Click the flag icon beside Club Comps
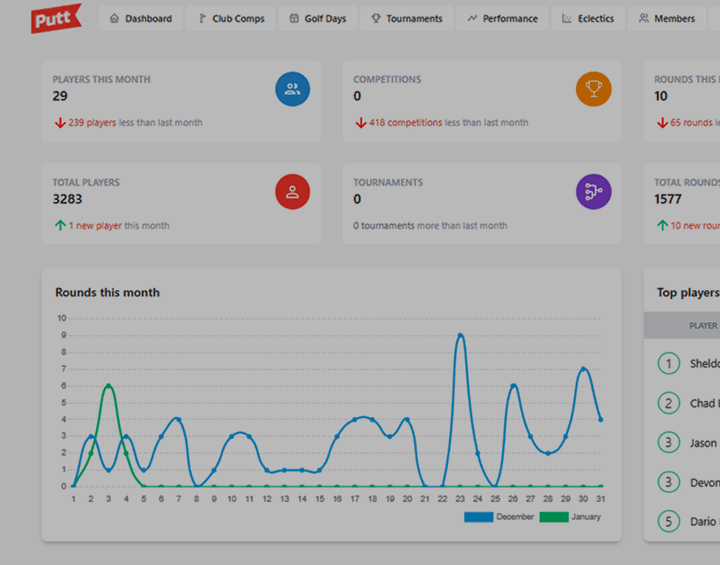 202,18
